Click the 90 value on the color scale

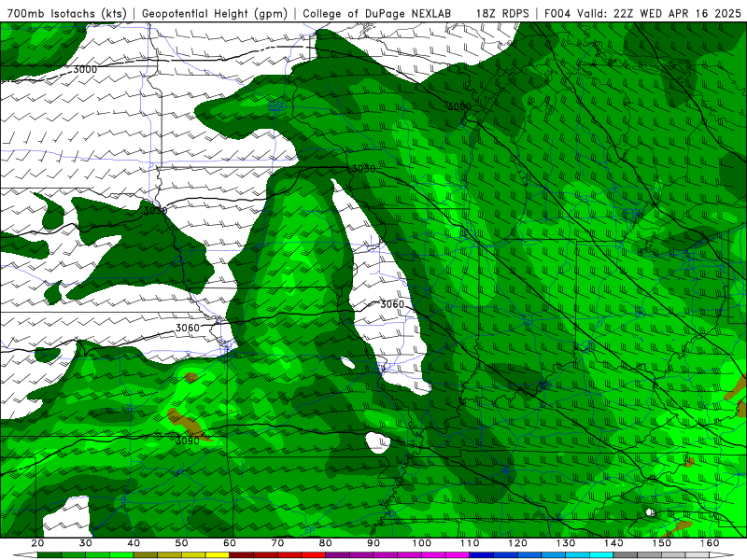[x=373, y=543]
